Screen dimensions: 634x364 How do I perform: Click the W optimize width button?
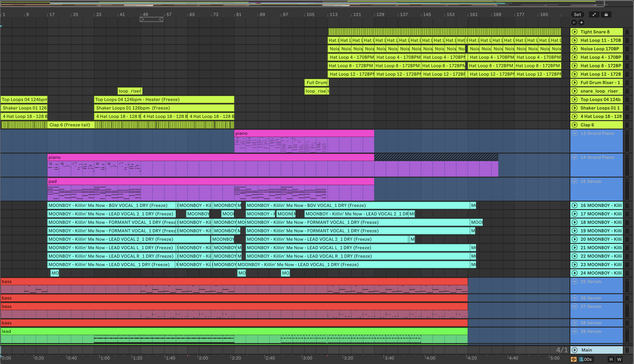(619, 359)
